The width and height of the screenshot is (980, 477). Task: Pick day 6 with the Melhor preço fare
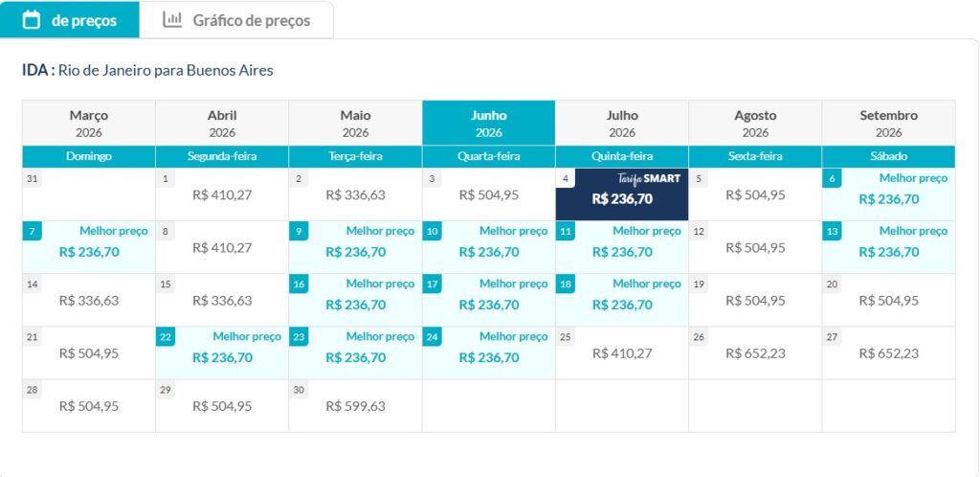[x=888, y=194]
